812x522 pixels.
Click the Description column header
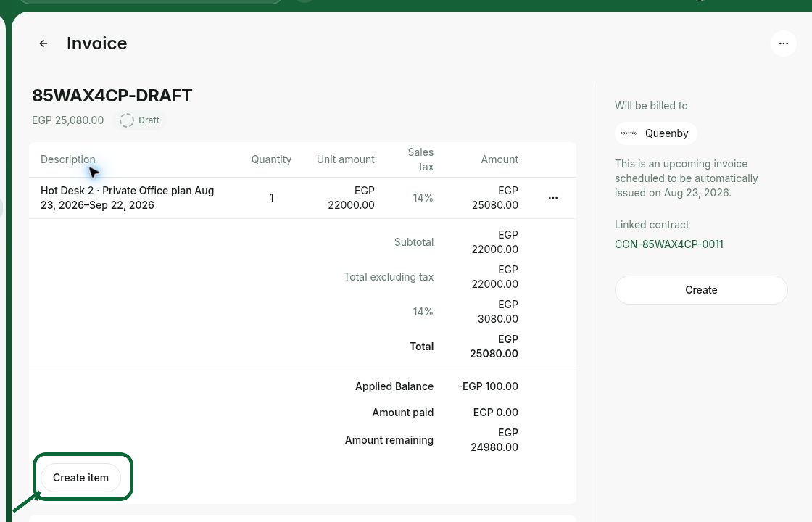68,159
